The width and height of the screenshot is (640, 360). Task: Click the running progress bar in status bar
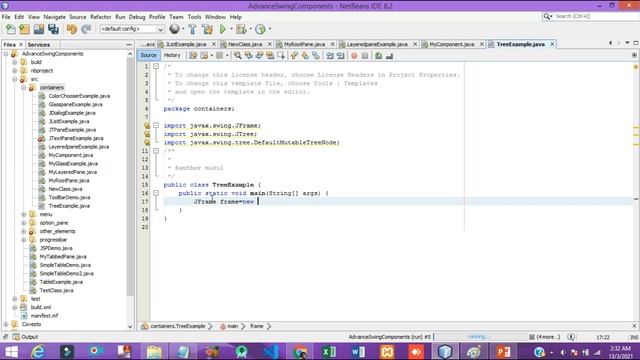480,337
